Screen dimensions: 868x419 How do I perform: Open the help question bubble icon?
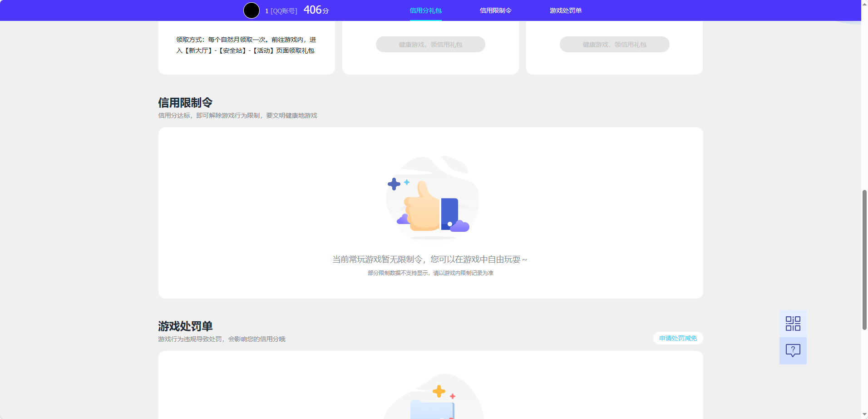[793, 350]
